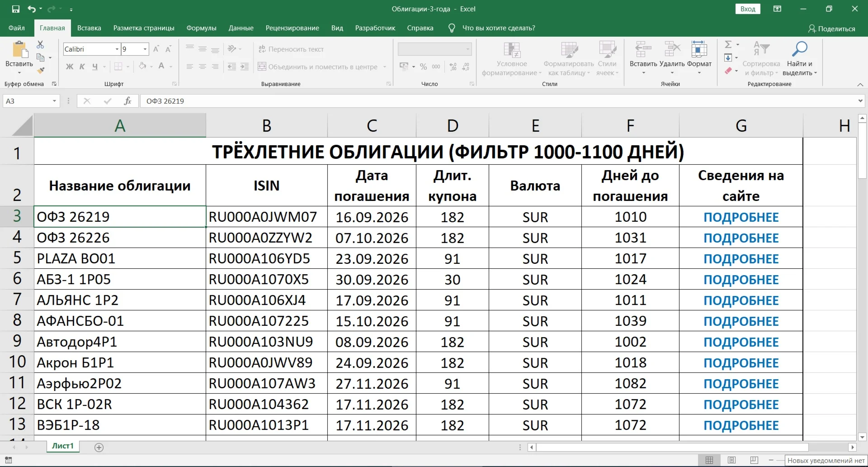
Task: Toggle underline formatting with the Ч button
Action: point(95,67)
